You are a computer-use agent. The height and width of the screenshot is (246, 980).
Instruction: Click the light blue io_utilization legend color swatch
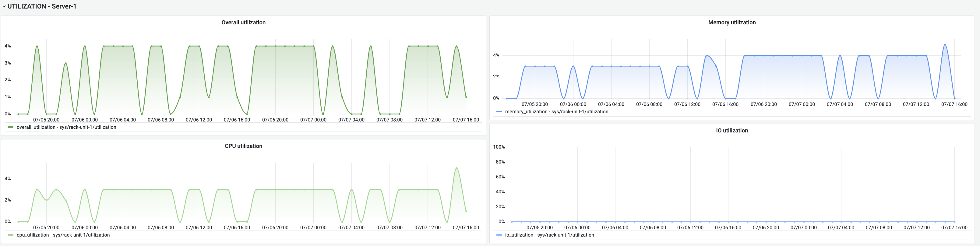pos(499,235)
